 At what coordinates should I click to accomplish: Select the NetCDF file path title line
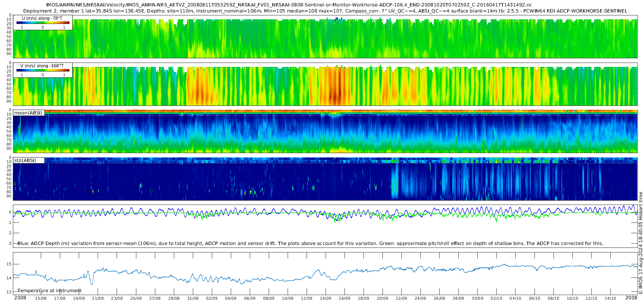(289, 5)
